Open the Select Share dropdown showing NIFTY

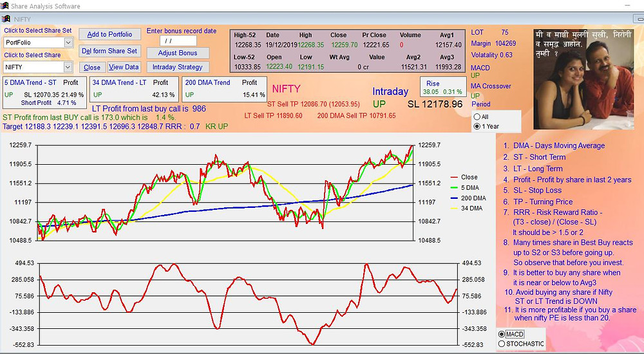pos(68,67)
